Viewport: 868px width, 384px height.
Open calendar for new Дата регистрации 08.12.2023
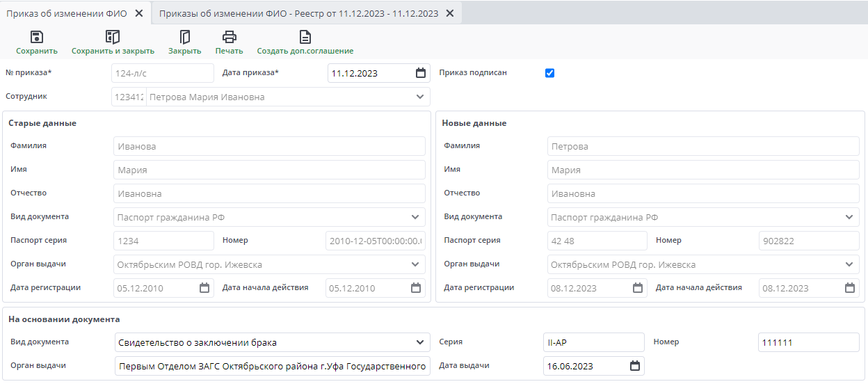(x=637, y=288)
